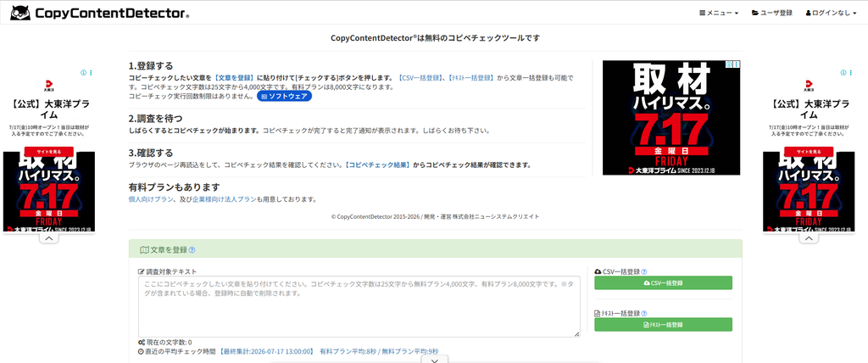This screenshot has height=363, width=868.
Task: Follow the 個人向けプラン link
Action: (x=151, y=199)
